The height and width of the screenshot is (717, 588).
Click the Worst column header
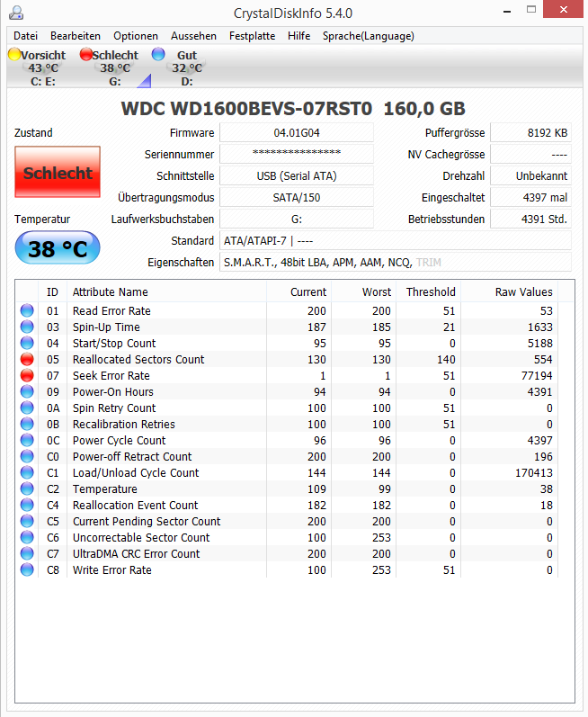tap(363, 291)
